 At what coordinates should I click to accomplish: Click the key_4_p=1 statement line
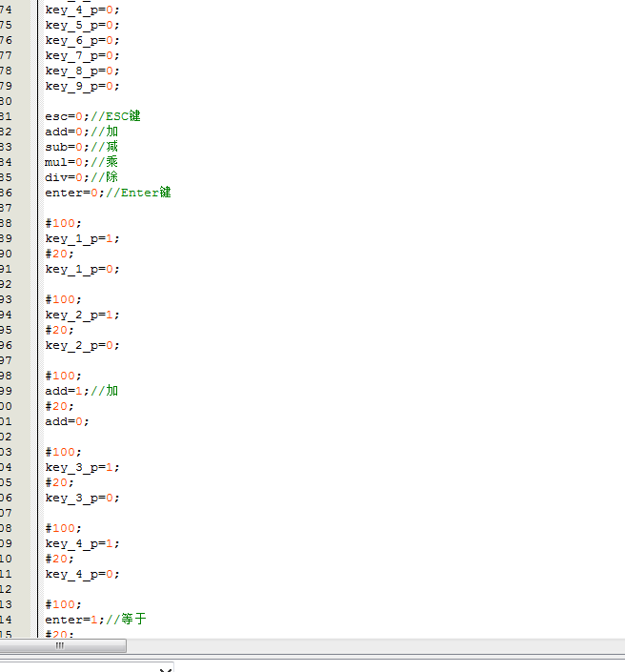click(83, 543)
